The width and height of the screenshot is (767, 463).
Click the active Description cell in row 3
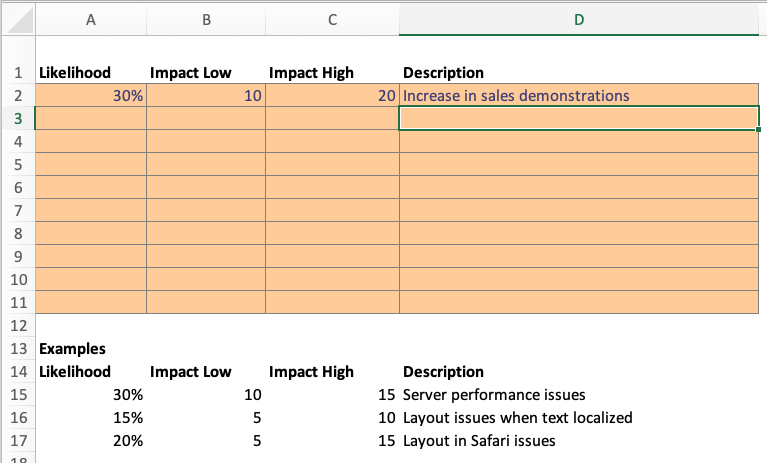pyautogui.click(x=579, y=118)
